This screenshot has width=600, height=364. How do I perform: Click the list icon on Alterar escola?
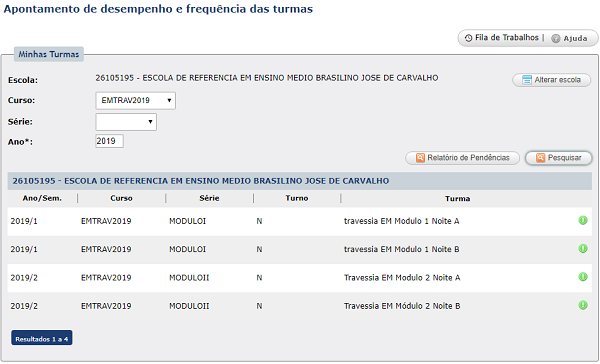coord(527,80)
